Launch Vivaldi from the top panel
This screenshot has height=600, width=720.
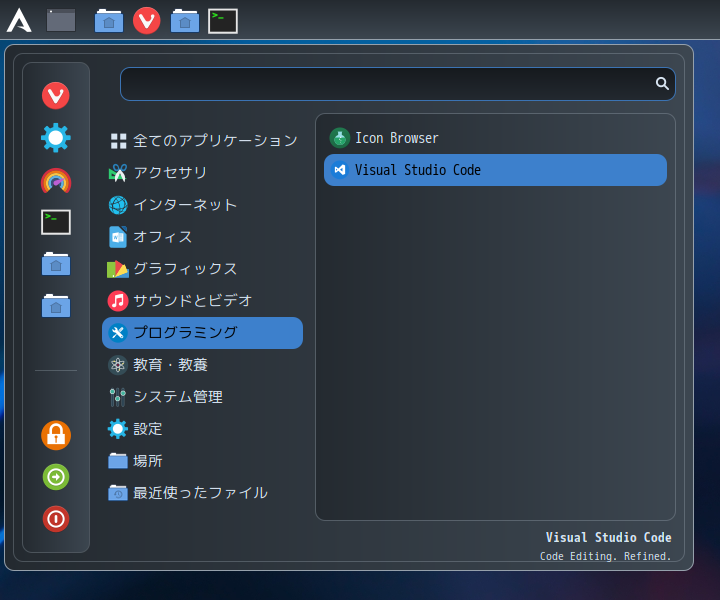[x=146, y=21]
